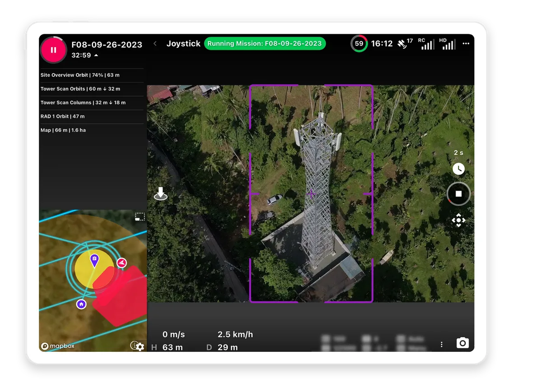The height and width of the screenshot is (392, 542).
Task: Check battery indicator showing 59
Action: (x=359, y=44)
